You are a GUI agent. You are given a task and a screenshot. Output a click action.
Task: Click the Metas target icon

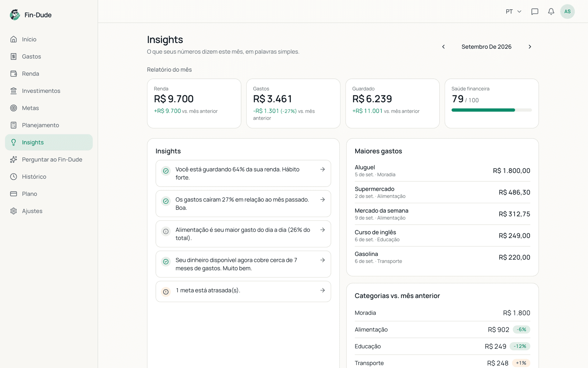click(x=14, y=108)
